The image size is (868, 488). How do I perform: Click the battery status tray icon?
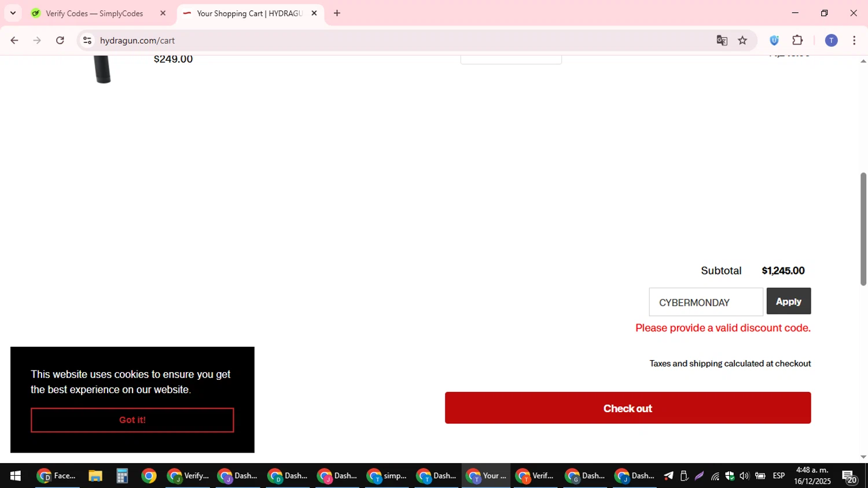[x=760, y=476]
